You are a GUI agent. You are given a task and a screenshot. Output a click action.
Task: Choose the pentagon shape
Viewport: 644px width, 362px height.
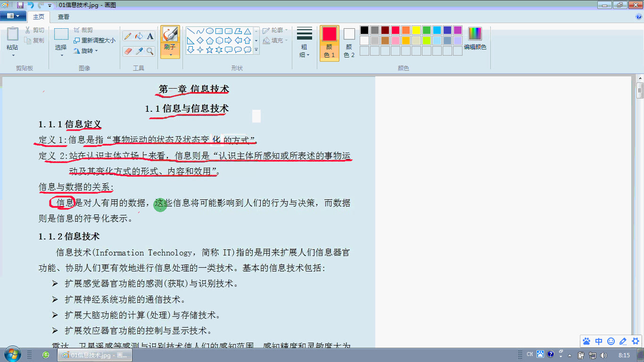coord(210,41)
